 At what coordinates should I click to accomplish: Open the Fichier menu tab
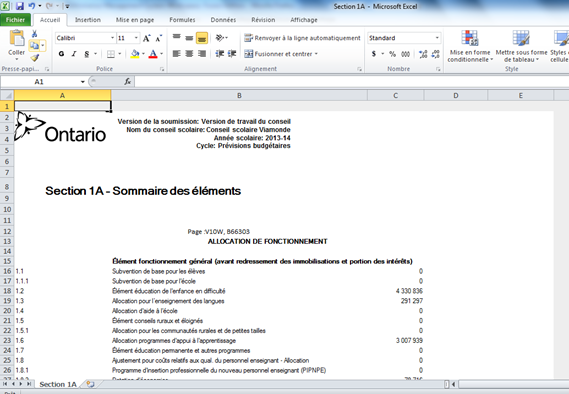click(x=16, y=20)
